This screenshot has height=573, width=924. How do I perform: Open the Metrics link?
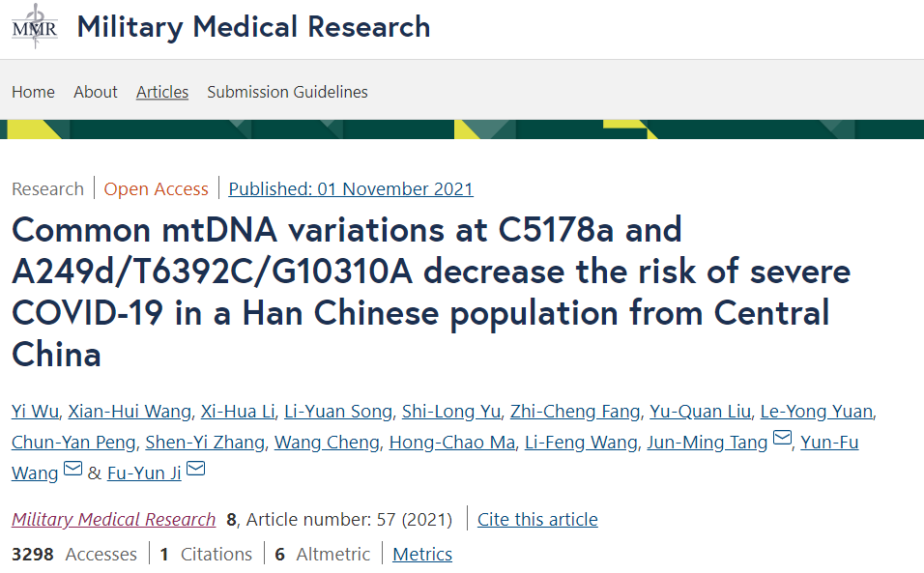[422, 555]
